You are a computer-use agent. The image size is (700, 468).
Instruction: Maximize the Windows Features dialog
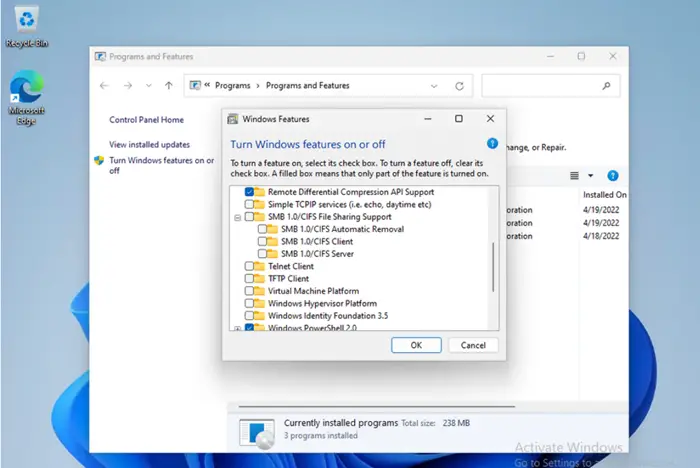458,119
